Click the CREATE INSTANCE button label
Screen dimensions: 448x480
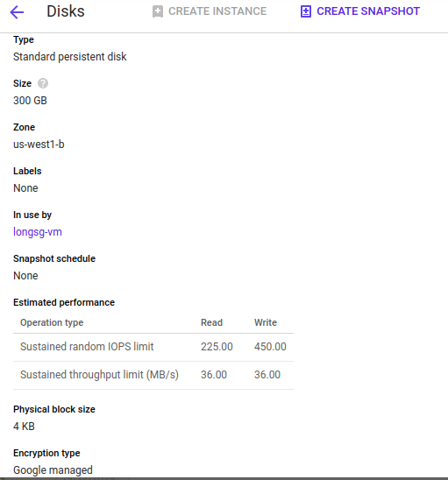(217, 11)
